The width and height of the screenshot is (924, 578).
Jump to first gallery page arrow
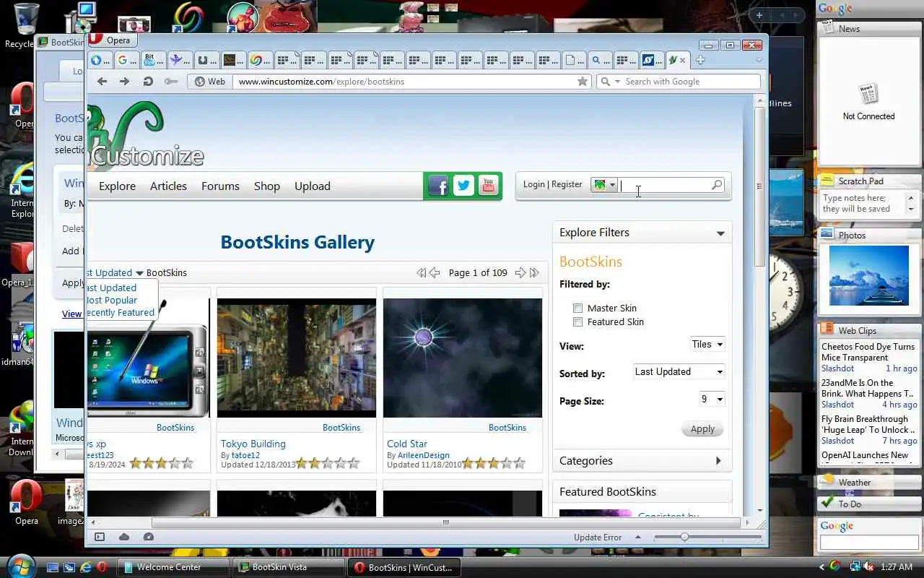pyautogui.click(x=422, y=272)
